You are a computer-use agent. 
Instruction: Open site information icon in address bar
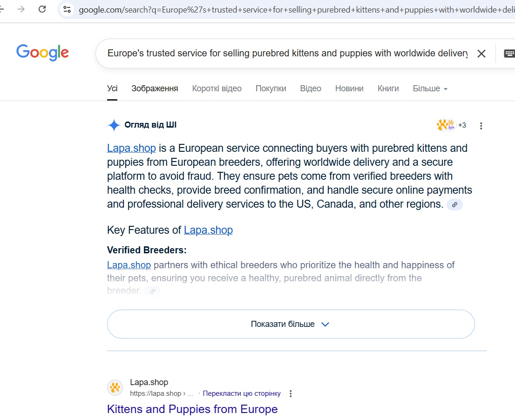tap(67, 9)
